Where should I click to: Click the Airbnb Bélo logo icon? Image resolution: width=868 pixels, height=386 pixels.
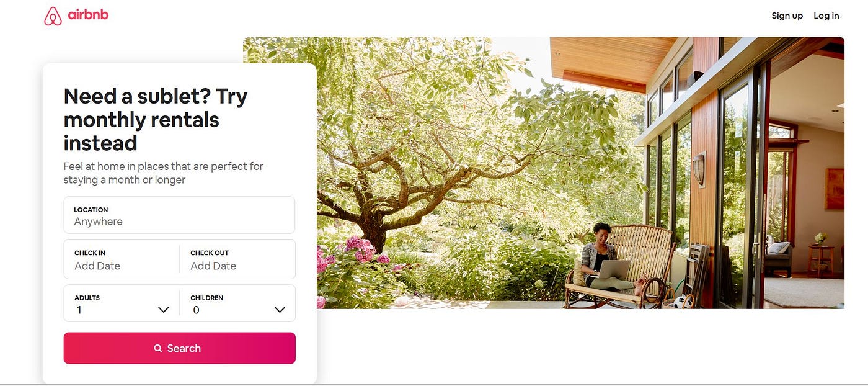[53, 16]
